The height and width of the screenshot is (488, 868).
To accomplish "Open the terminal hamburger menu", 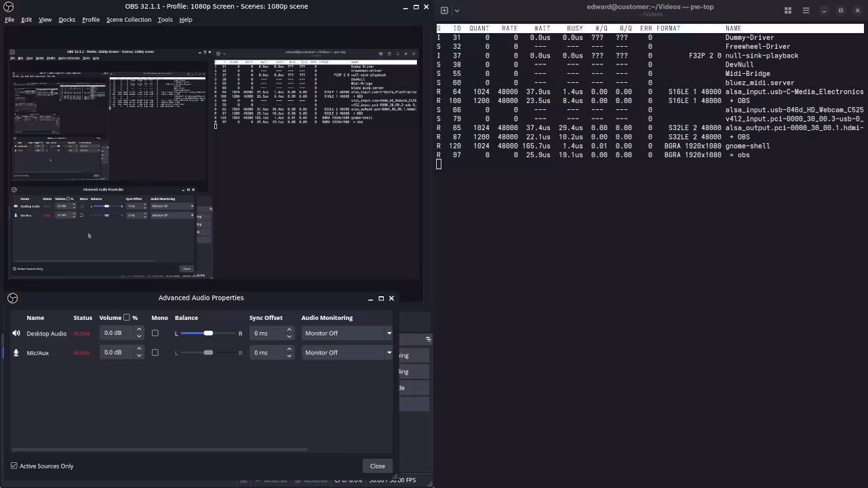I will (806, 10).
